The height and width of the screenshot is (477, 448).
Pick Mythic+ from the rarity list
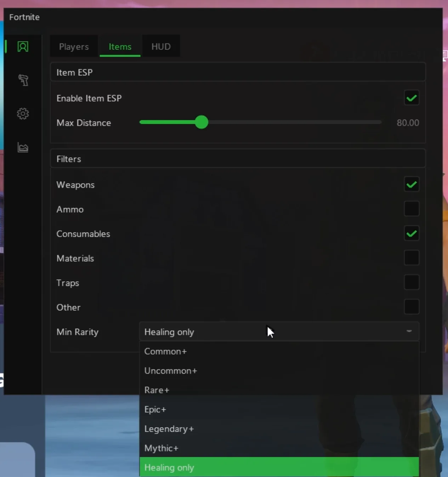(x=279, y=448)
